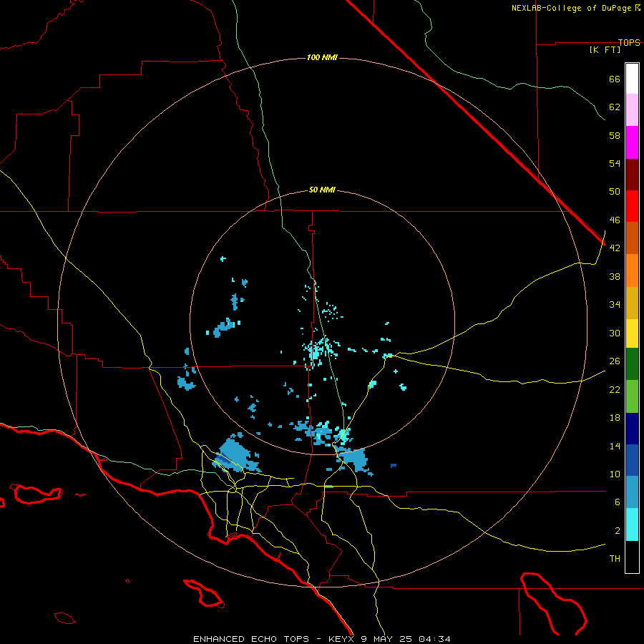This screenshot has width=644, height=644.
Task: Click the light pink legend swatch
Action: pyautogui.click(x=632, y=110)
